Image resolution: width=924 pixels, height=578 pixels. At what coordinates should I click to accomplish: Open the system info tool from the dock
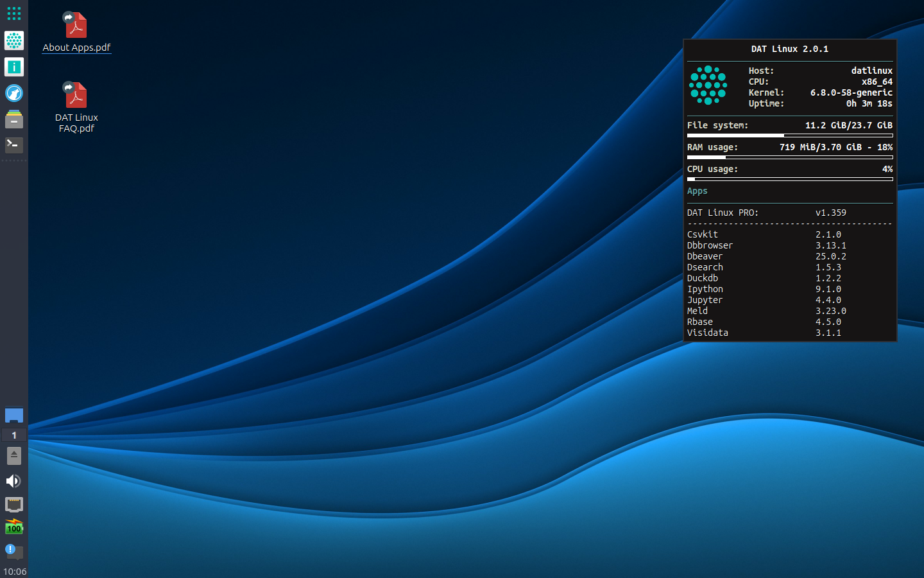pyautogui.click(x=13, y=67)
